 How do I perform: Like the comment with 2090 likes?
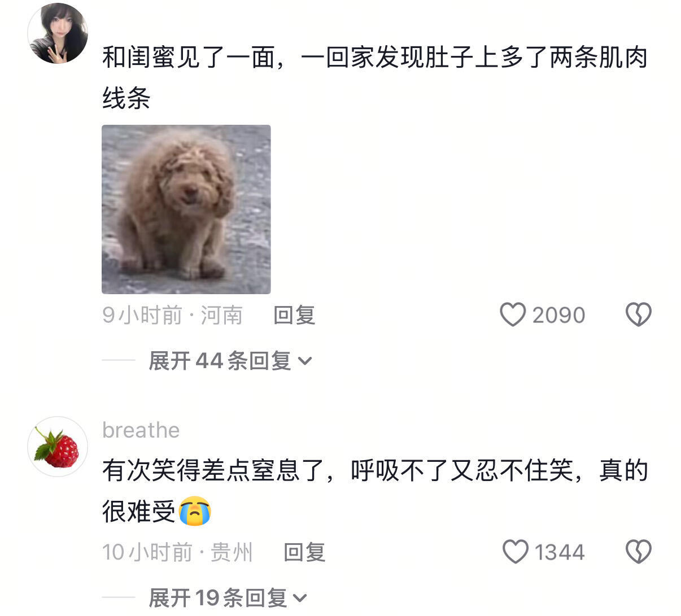(513, 315)
